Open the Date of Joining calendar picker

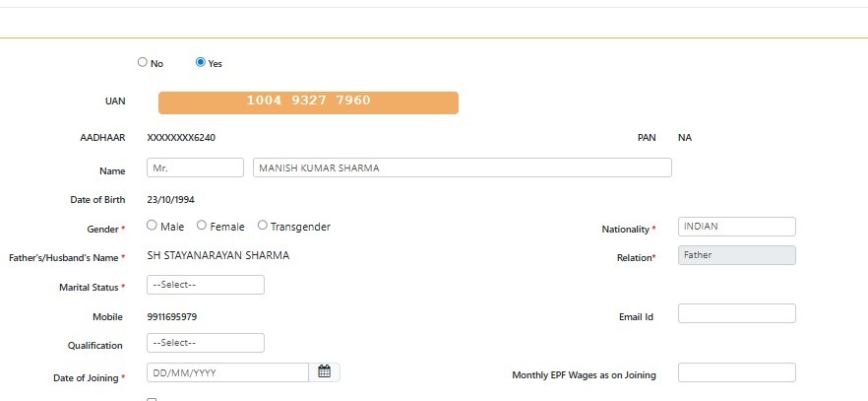tap(325, 372)
